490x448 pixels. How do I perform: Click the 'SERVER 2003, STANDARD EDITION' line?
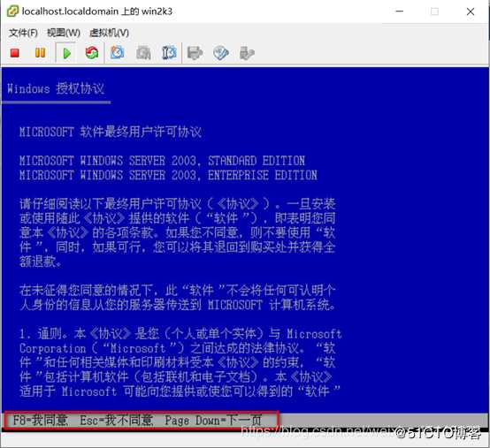pos(162,161)
